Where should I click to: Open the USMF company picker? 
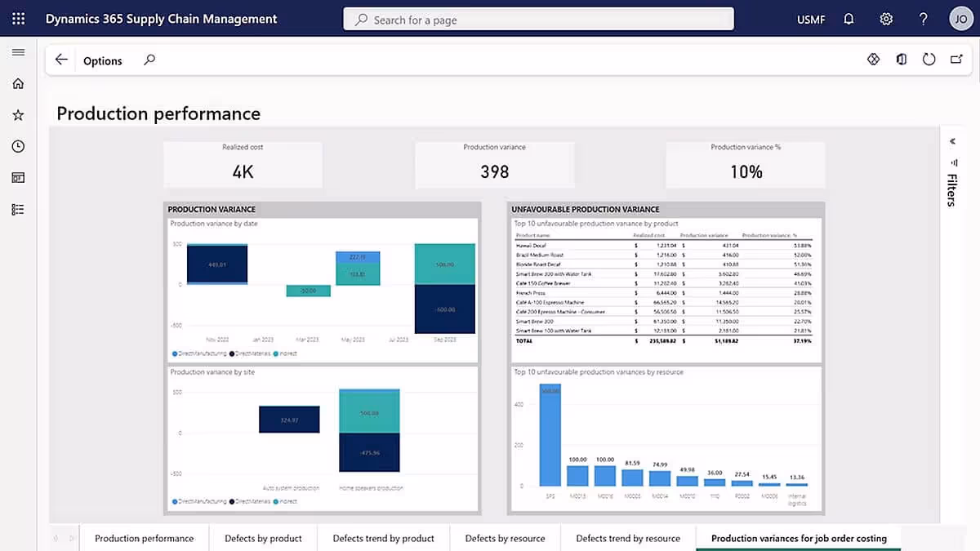(x=810, y=18)
